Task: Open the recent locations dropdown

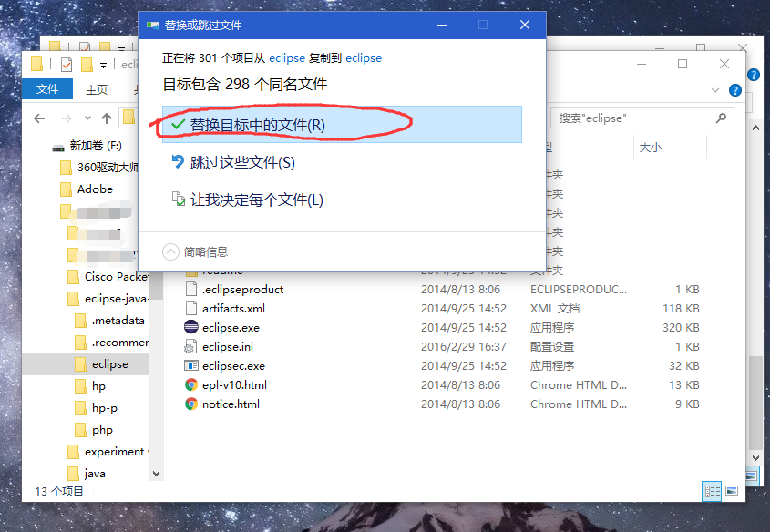Action: coord(87,118)
